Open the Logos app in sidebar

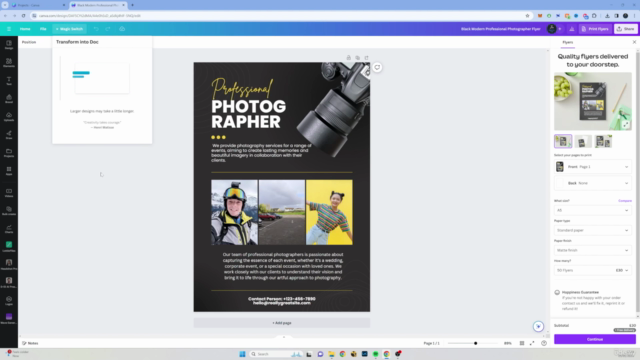coord(9,300)
